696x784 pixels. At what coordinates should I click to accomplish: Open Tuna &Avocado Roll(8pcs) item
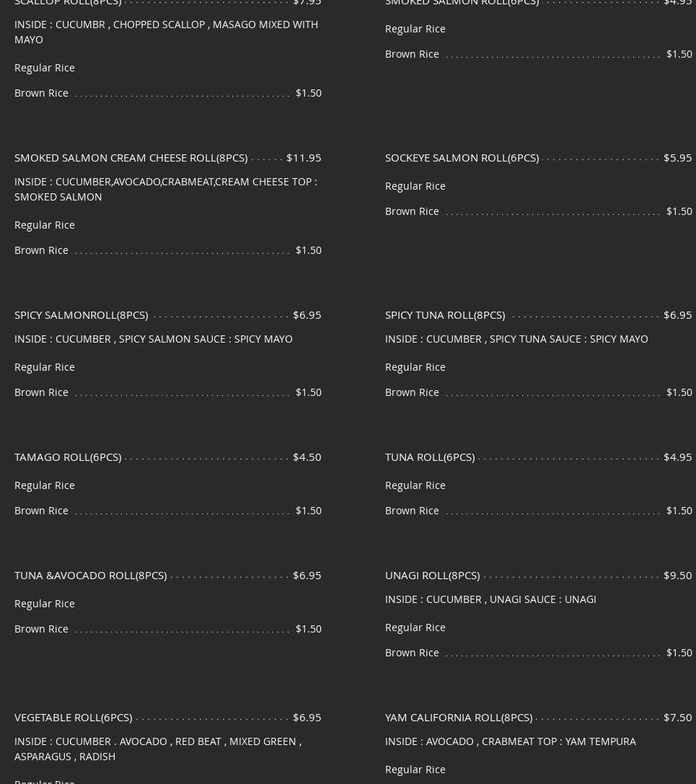pyautogui.click(x=90, y=576)
